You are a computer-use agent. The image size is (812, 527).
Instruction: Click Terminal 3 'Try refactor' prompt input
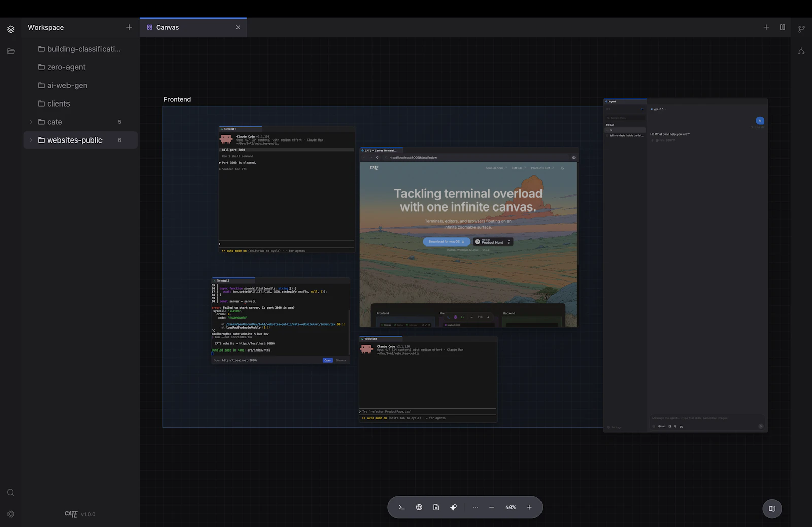428,412
